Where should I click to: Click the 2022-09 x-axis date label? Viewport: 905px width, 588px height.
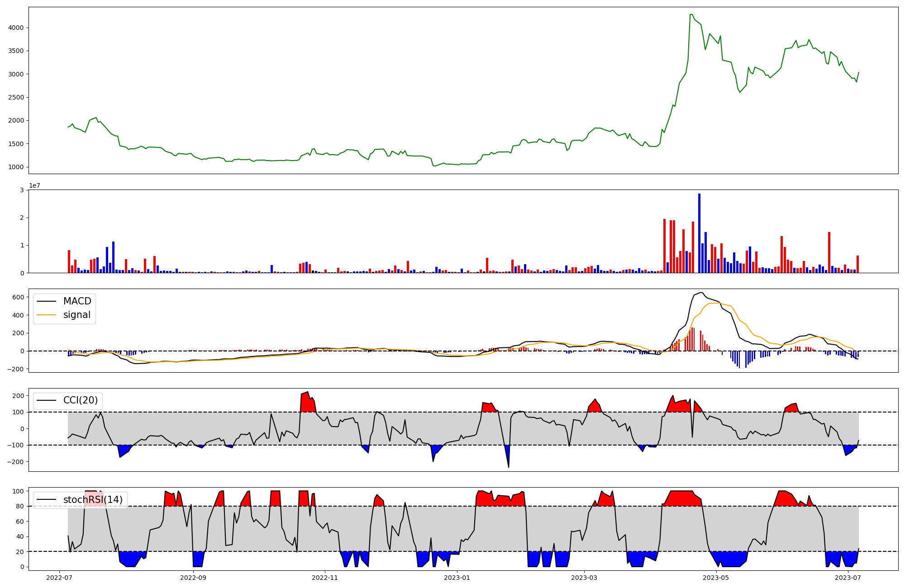click(193, 578)
